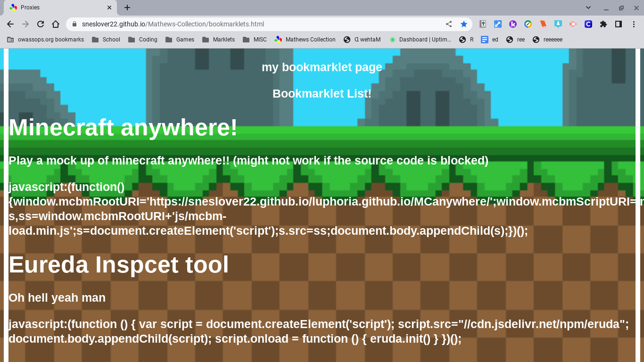
Task: Open owassops.org bookmarks folder
Action: coord(46,40)
